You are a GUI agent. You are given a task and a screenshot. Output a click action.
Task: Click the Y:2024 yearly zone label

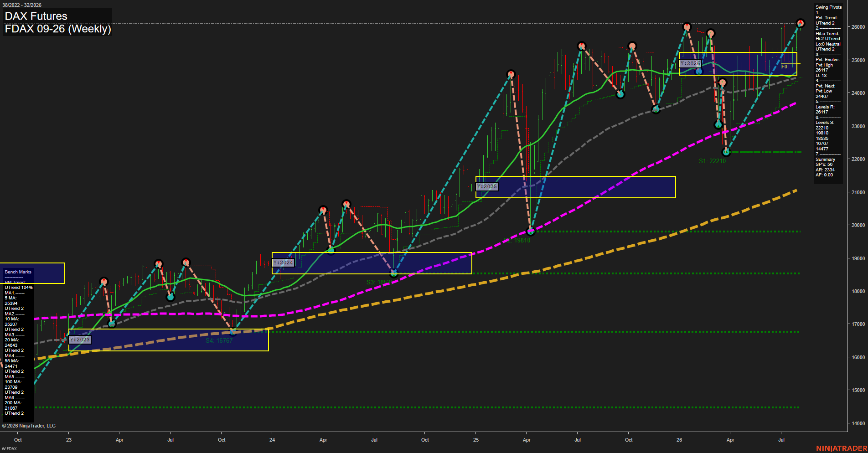coord(283,263)
